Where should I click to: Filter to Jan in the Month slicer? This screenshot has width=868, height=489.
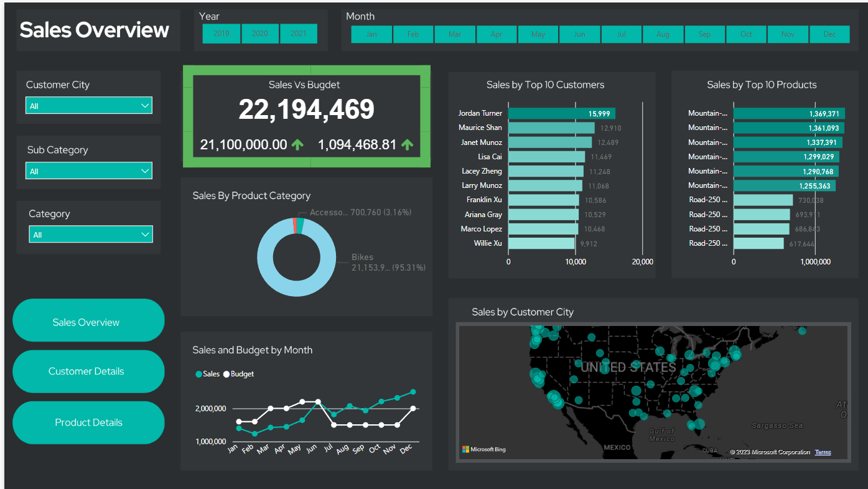371,34
